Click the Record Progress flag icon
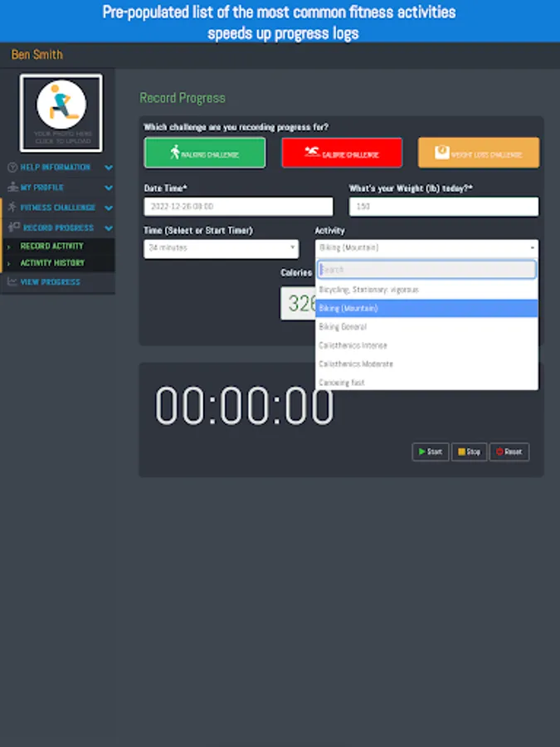 tap(14, 227)
